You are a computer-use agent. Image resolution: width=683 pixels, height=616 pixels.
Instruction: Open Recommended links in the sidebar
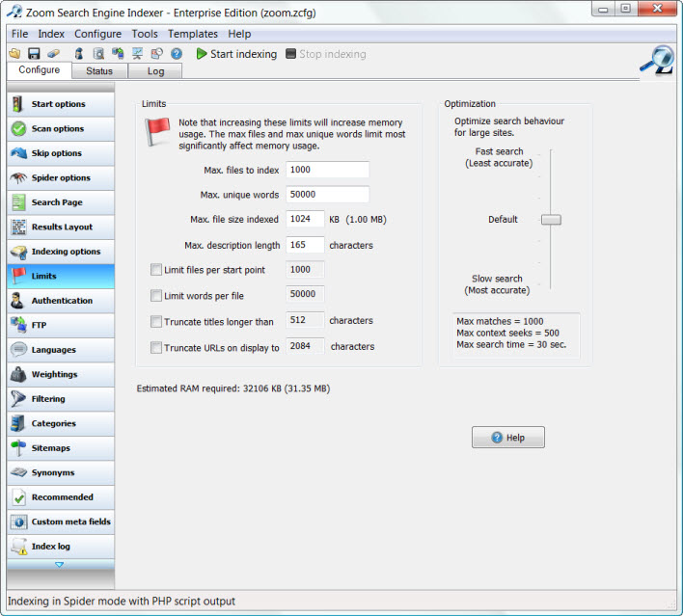[x=61, y=497]
